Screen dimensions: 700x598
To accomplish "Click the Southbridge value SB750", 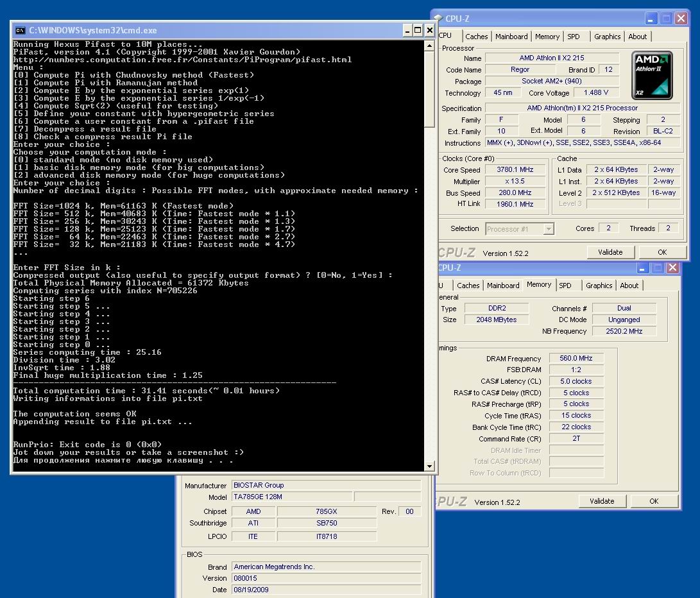I will click(327, 524).
